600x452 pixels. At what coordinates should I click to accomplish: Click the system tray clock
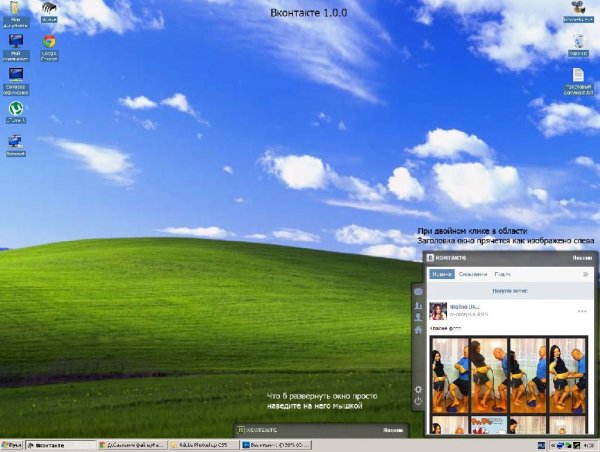[591, 445]
